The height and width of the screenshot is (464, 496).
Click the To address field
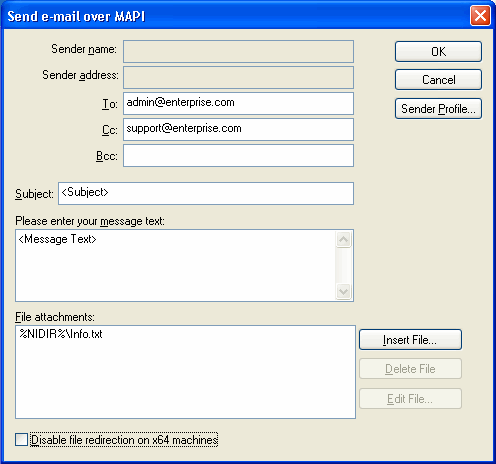pos(238,104)
